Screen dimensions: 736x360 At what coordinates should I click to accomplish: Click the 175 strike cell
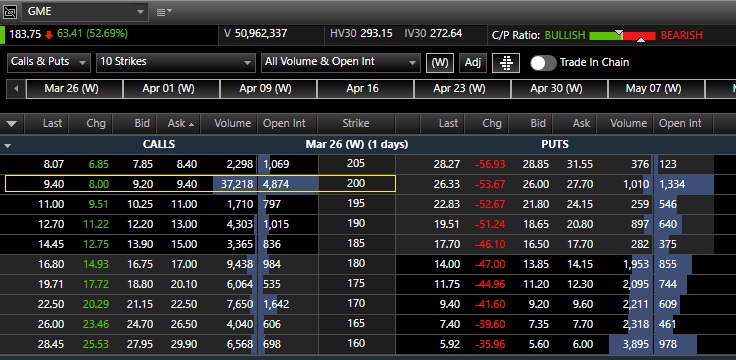click(356, 283)
